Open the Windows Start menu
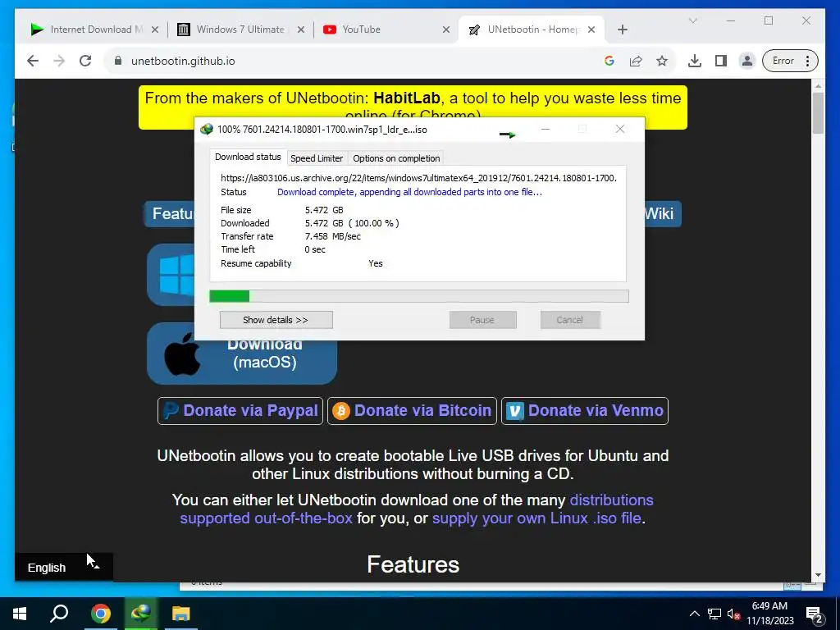The width and height of the screenshot is (840, 630). pyautogui.click(x=20, y=614)
